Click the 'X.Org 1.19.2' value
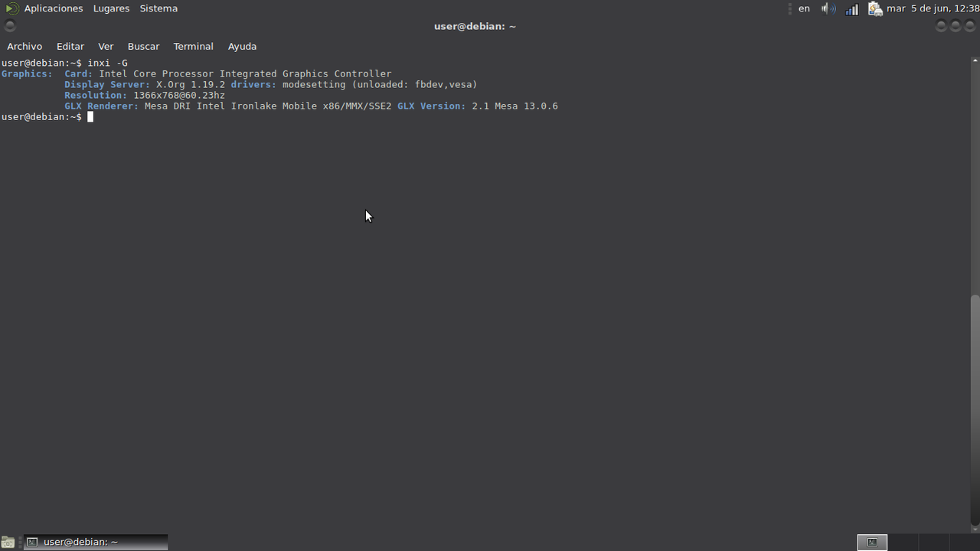Screen dimensions: 980x551 click(191, 85)
